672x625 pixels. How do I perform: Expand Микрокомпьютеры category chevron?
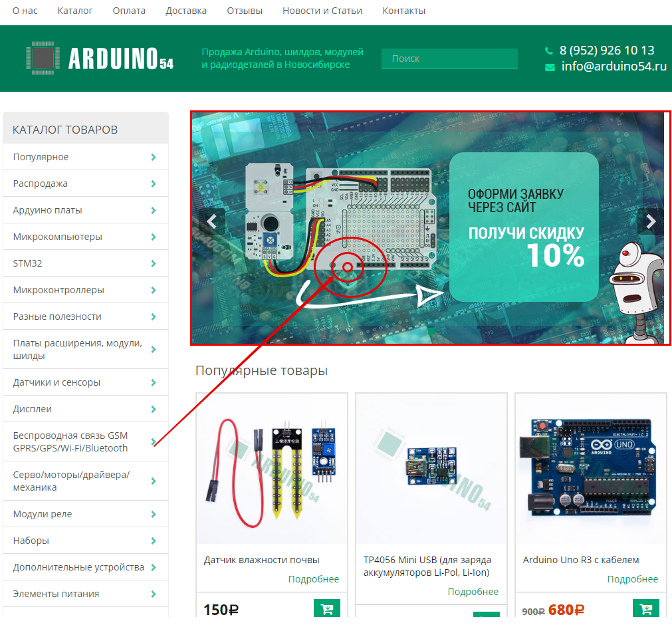point(154,237)
